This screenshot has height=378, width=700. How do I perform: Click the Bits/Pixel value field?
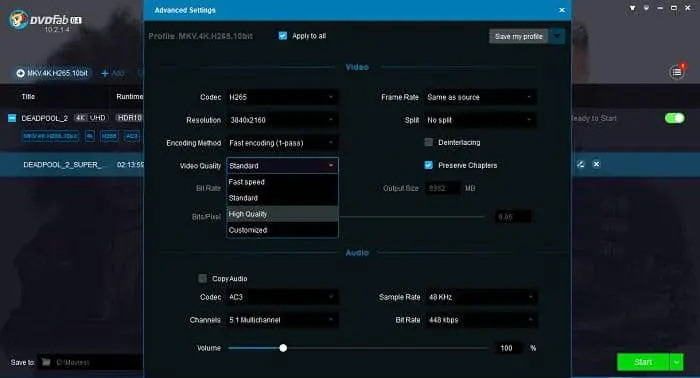[513, 217]
